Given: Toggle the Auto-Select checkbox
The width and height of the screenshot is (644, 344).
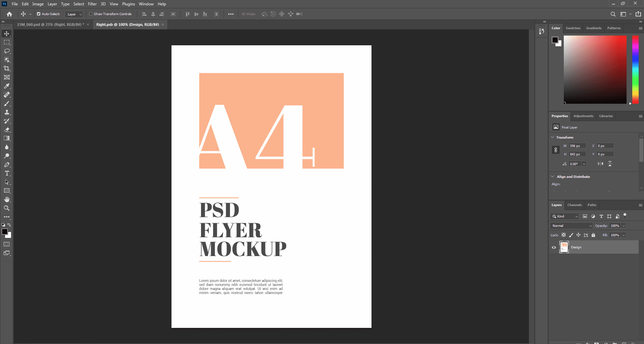Looking at the screenshot, I should click(x=39, y=14).
